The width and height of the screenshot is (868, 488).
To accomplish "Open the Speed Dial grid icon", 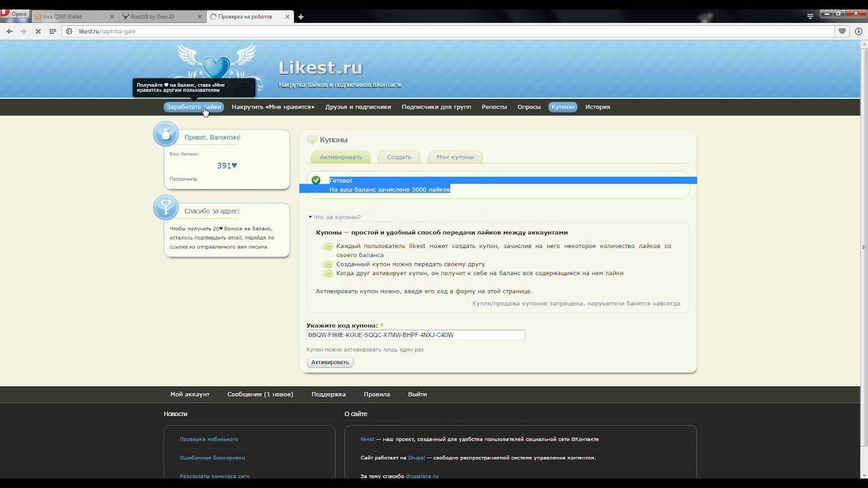I will click(x=53, y=31).
